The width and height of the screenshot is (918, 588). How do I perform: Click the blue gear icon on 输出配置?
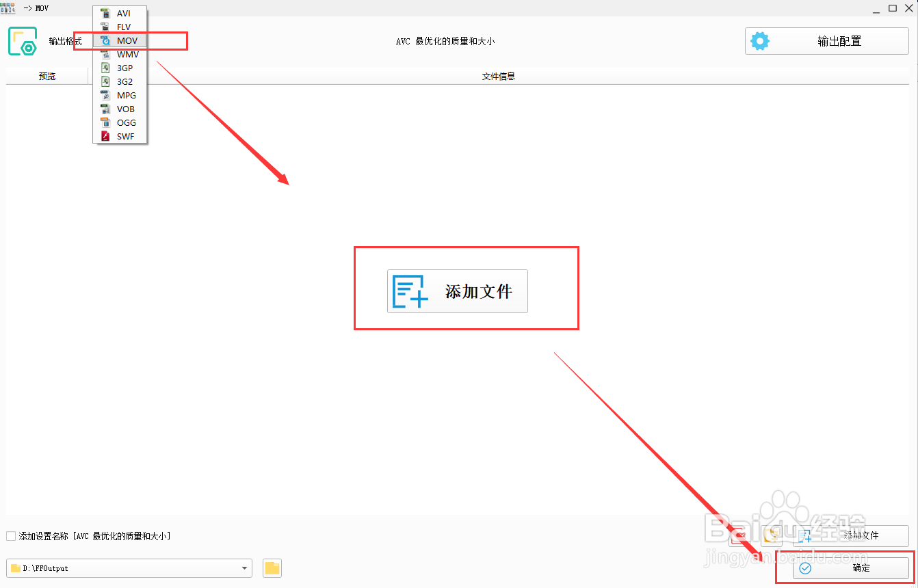(760, 40)
